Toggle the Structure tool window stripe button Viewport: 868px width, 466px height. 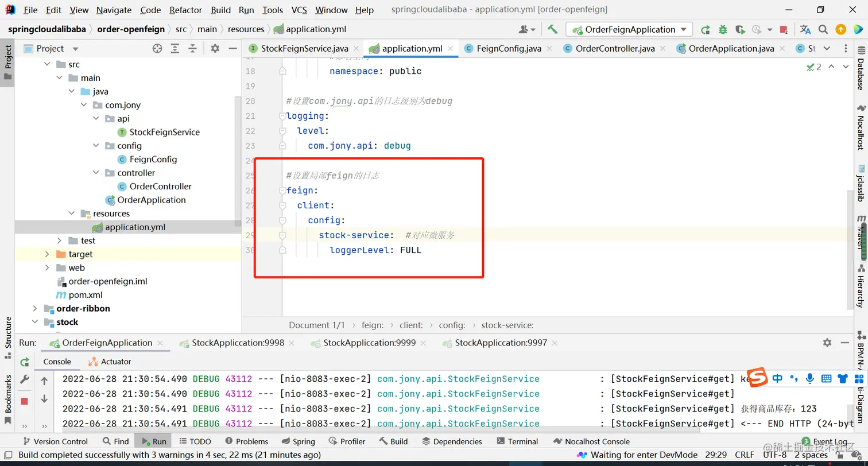7,338
